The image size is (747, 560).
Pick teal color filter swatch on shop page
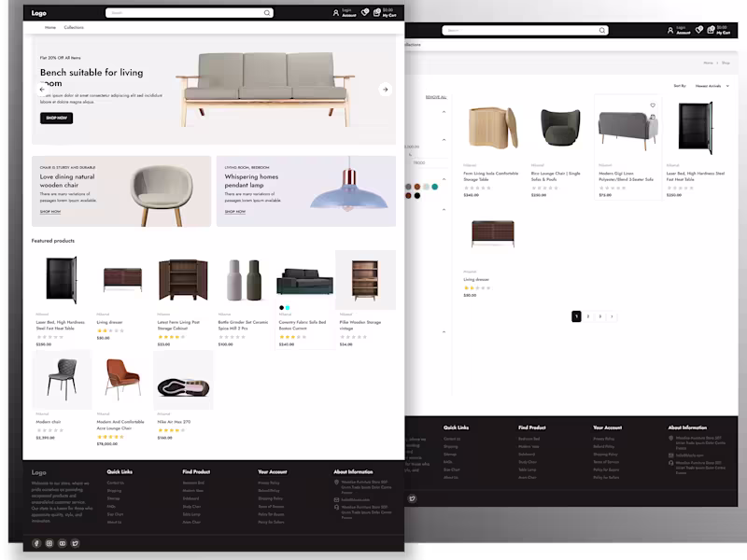434,187
